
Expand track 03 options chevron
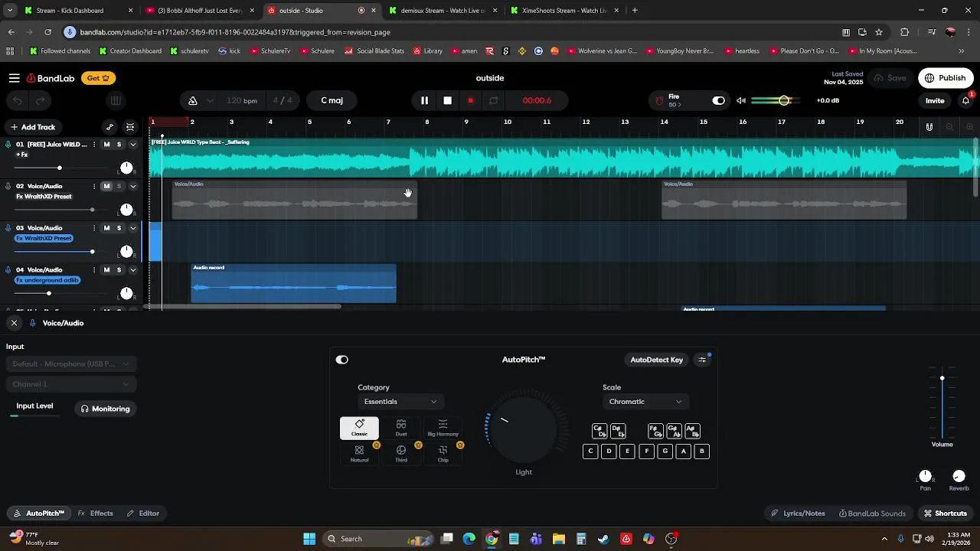[x=132, y=228]
